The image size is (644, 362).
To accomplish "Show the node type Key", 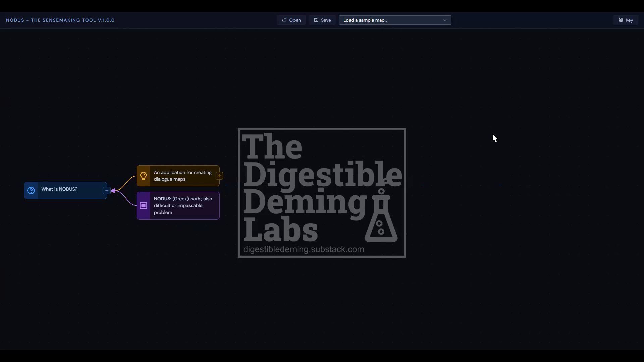I will tap(626, 20).
